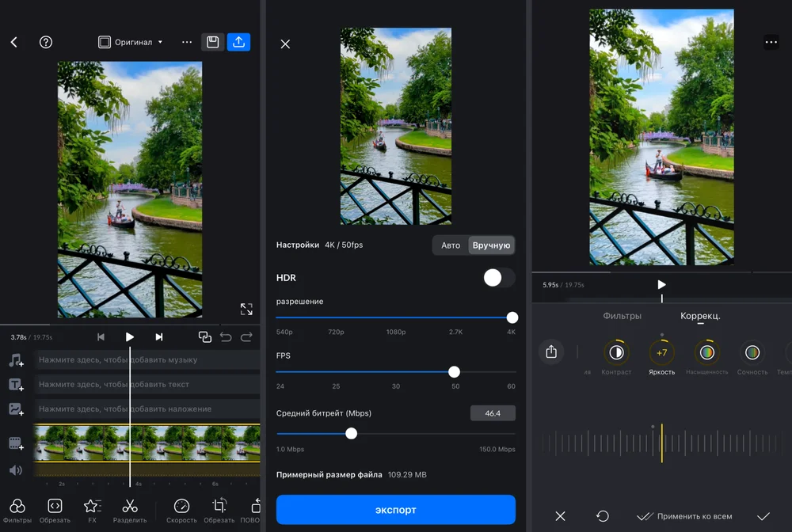This screenshot has width=792, height=532.
Task: Open the options menu above correction preview
Action: point(771,42)
